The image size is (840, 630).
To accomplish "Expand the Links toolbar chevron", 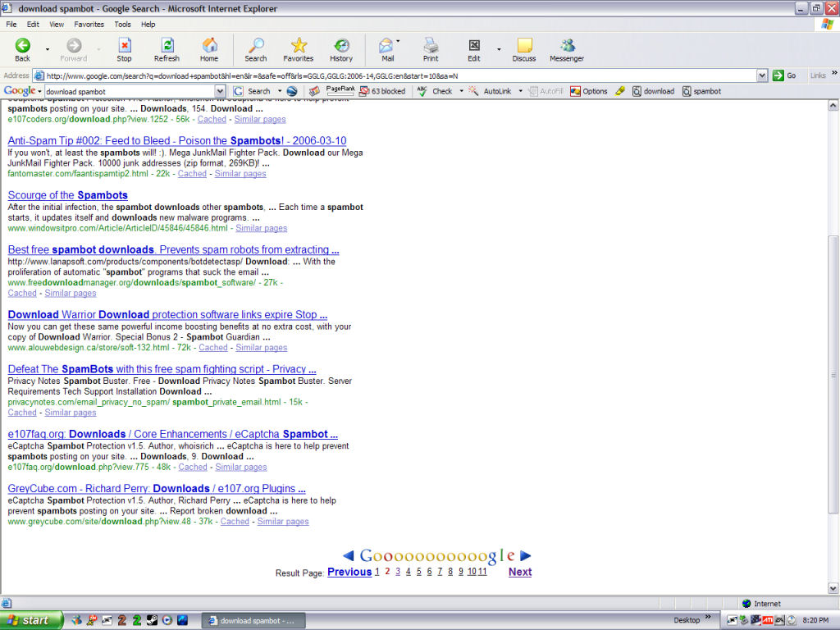I will coord(834,73).
